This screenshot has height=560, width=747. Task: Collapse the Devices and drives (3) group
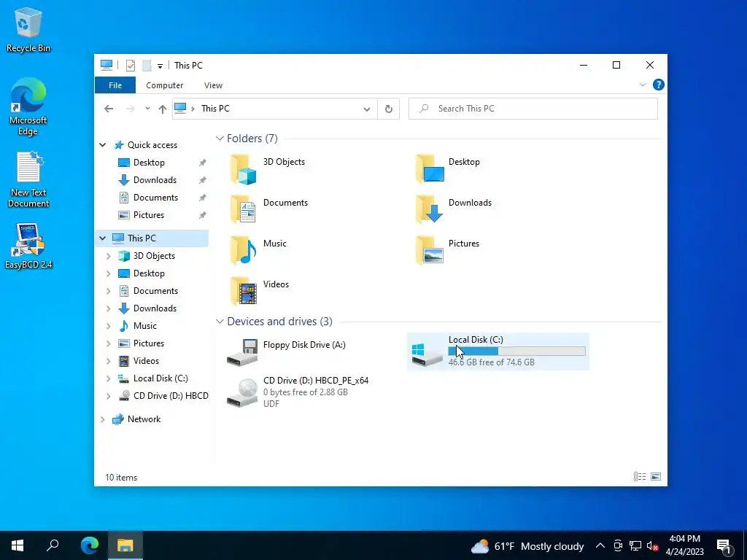point(220,322)
